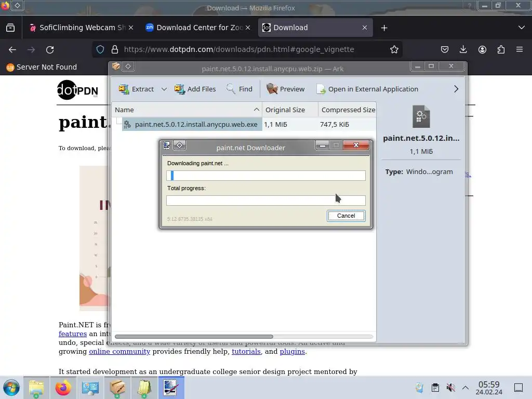Click the site security padlock icon
The image size is (532, 399).
pos(115,49)
